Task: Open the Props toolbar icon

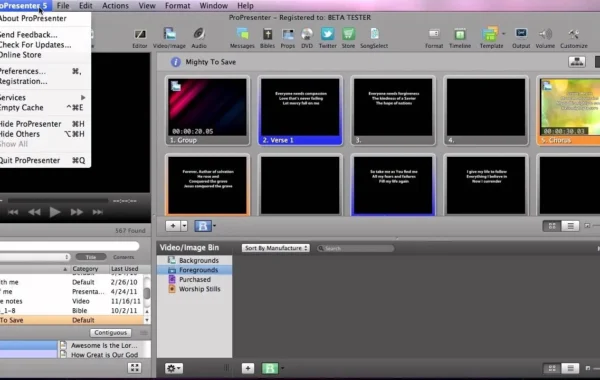Action: [288, 38]
